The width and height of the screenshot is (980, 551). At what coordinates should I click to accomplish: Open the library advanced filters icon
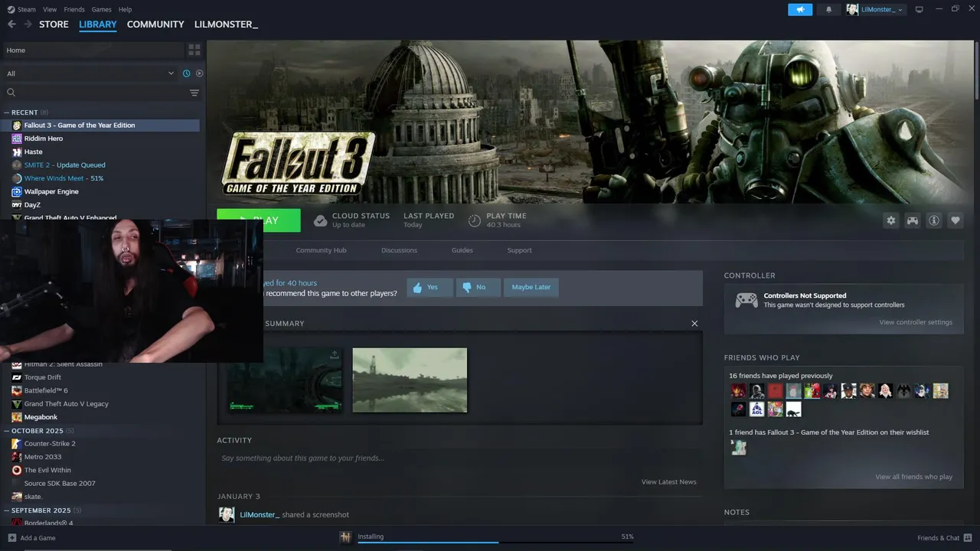pos(194,93)
